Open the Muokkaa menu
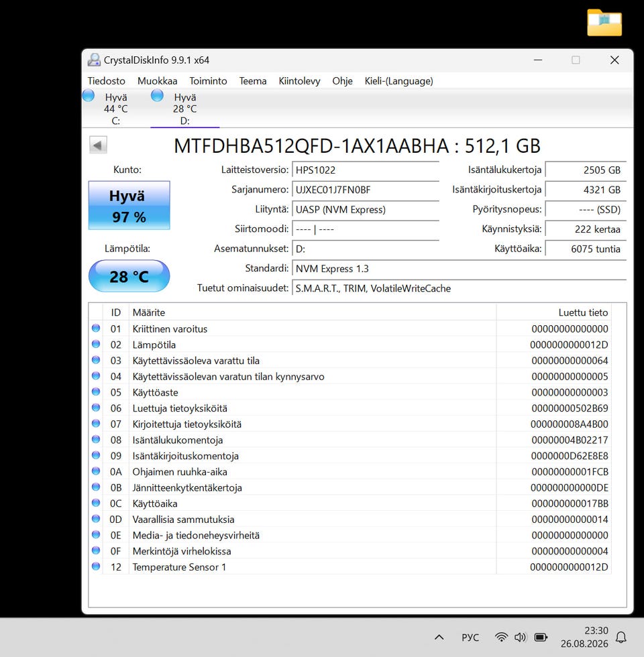644x657 pixels. point(157,81)
